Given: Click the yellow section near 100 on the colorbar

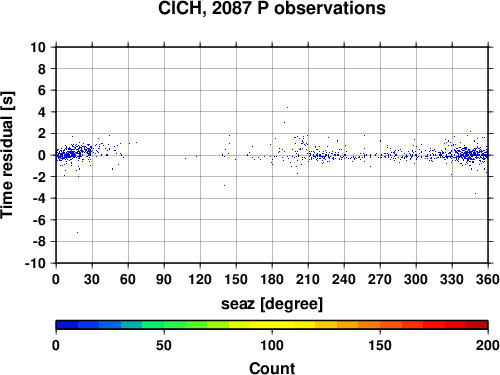Looking at the screenshot, I should click(272, 325).
